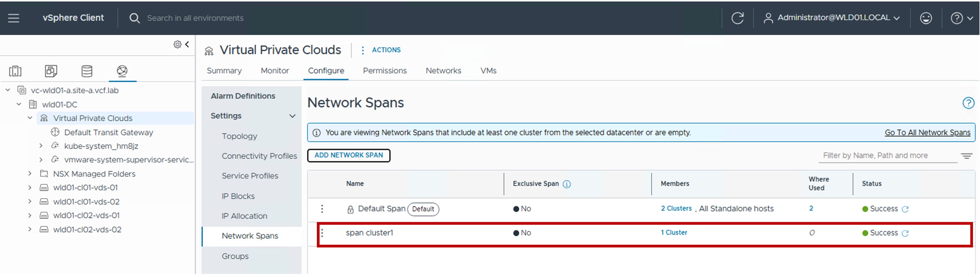This screenshot has width=980, height=277.
Task: Open the hamburger main menu
Action: click(x=14, y=18)
